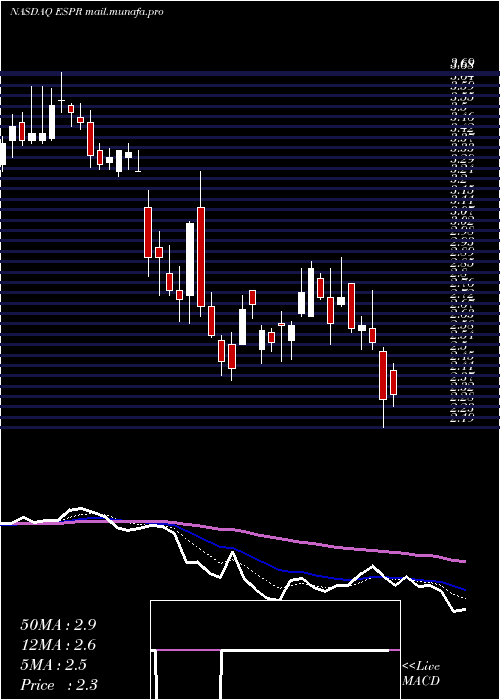
Task: Click the last red candlestick on the right
Action: 393,382
